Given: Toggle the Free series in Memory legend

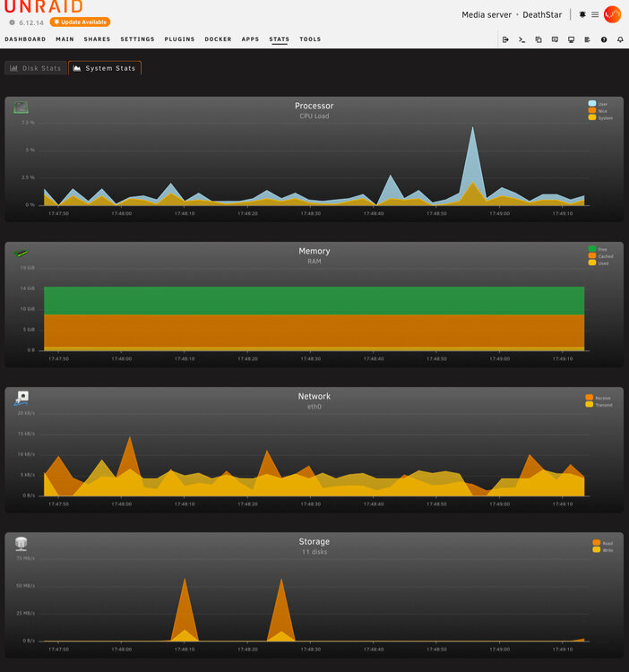Looking at the screenshot, I should click(x=598, y=249).
